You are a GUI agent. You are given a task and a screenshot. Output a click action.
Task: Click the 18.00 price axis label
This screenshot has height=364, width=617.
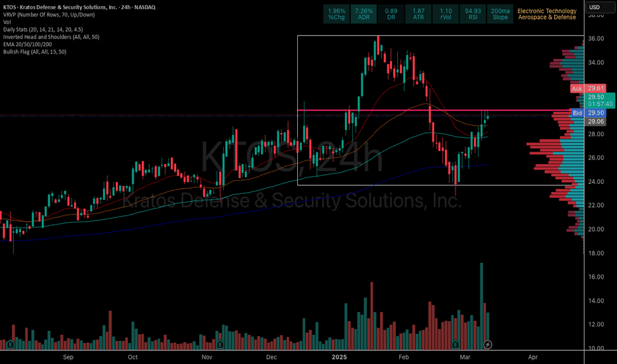point(596,253)
